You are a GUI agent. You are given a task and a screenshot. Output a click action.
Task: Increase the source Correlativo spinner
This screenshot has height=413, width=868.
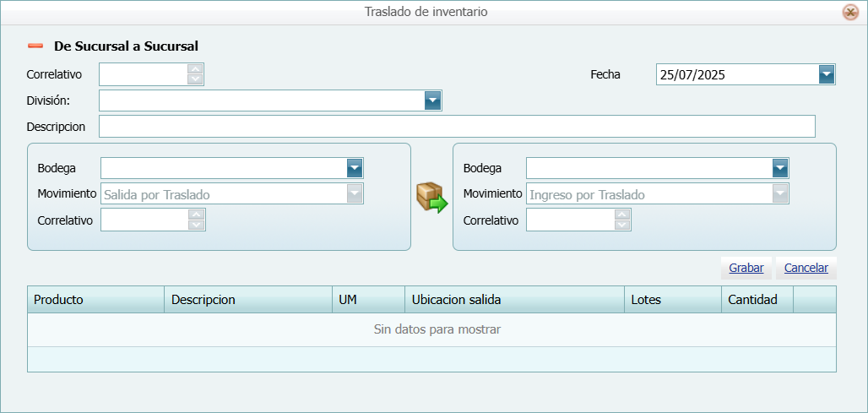tap(197, 215)
